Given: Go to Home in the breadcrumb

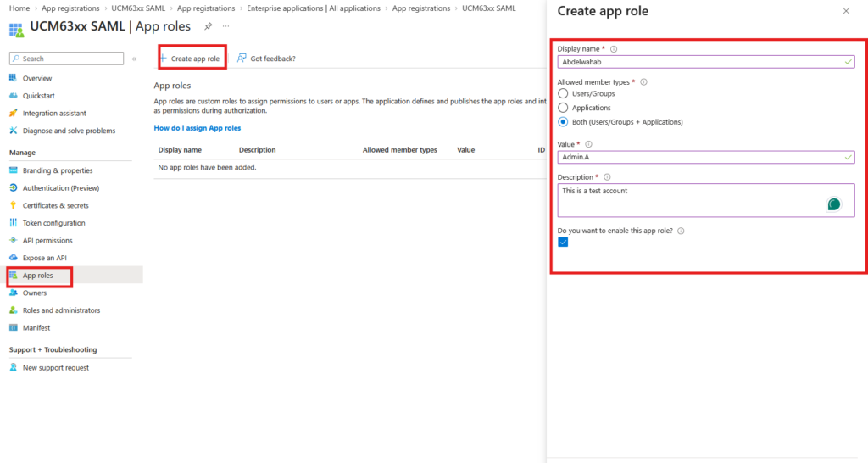Looking at the screenshot, I should click(x=19, y=8).
